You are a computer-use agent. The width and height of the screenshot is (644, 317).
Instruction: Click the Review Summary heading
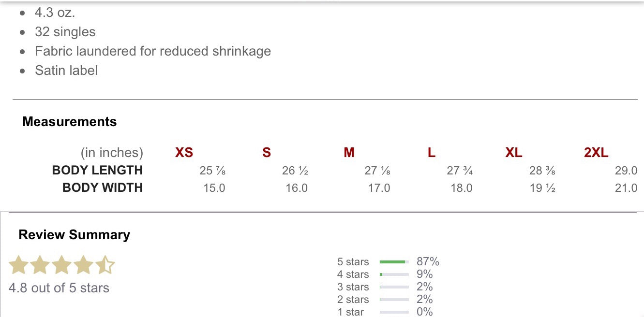pos(74,235)
